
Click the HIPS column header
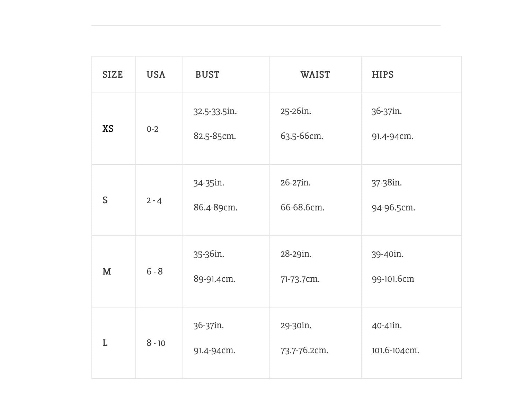382,75
